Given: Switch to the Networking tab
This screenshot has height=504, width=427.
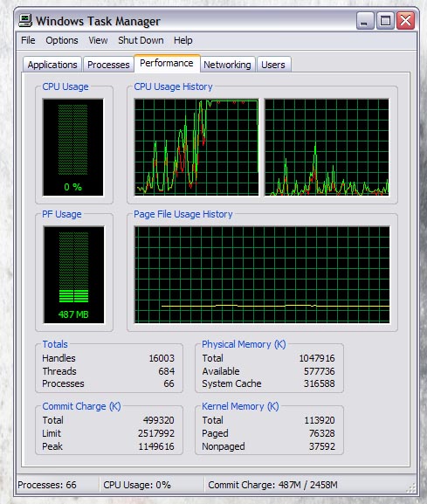Looking at the screenshot, I should pyautogui.click(x=227, y=65).
